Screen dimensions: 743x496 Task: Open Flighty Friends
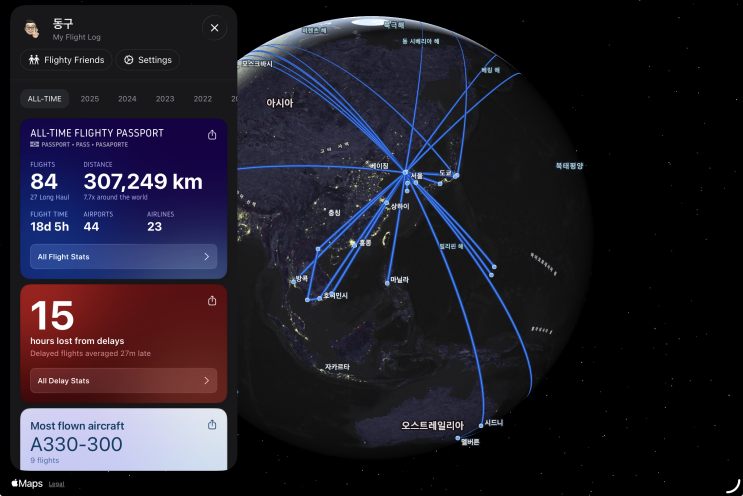pos(66,60)
